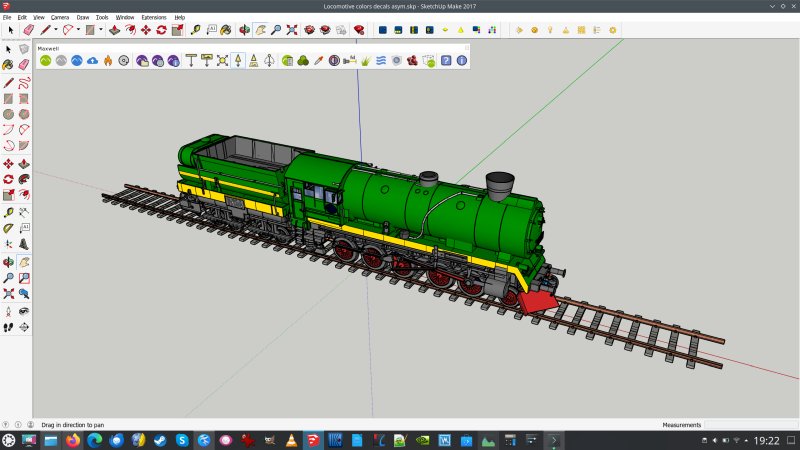
Task: Select the Rotate tool in top toolbar
Action: [161, 30]
